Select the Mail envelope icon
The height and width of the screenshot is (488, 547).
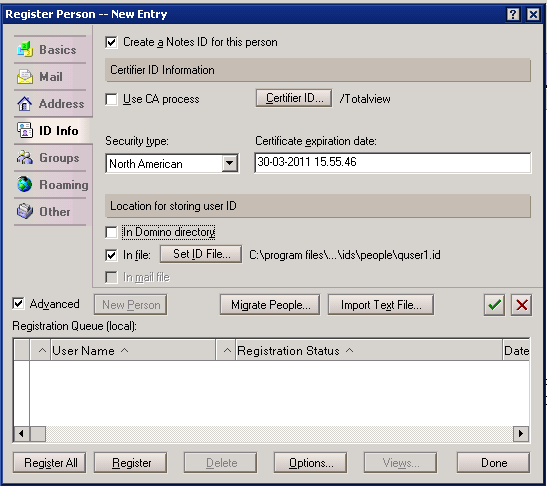pyautogui.click(x=25, y=76)
